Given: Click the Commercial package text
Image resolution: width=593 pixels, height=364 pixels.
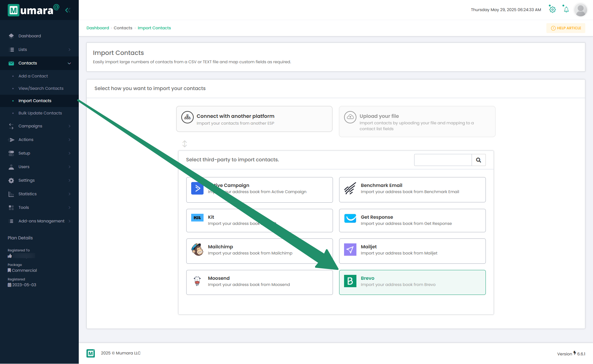Looking at the screenshot, I should pos(24,271).
